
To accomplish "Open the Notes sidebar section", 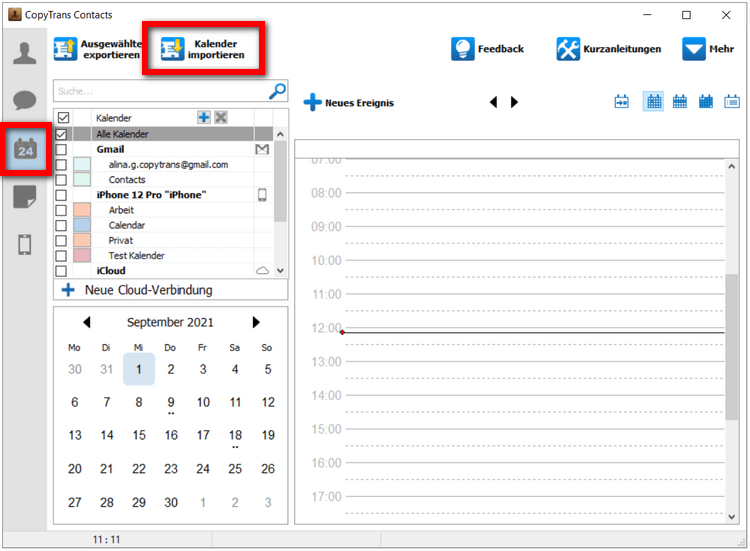I will (24, 197).
